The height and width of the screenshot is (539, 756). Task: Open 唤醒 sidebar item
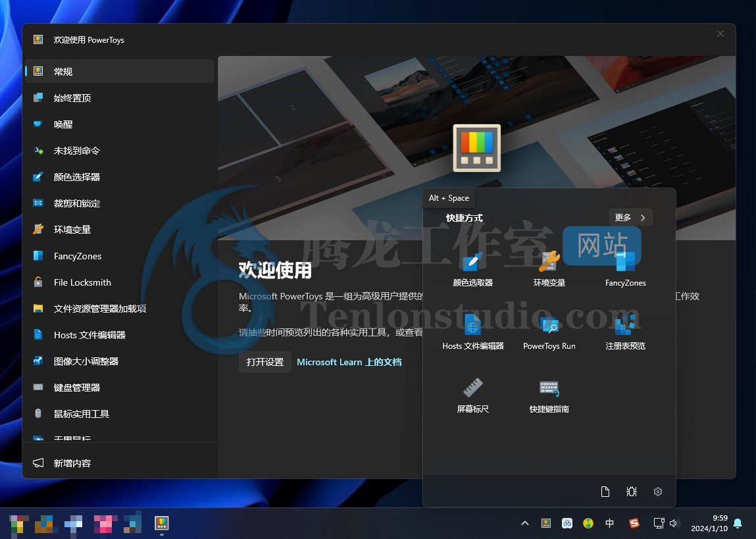(x=120, y=124)
